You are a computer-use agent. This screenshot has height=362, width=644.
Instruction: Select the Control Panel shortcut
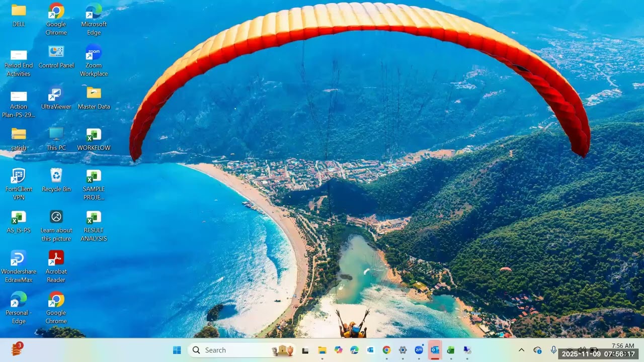[x=56, y=57]
